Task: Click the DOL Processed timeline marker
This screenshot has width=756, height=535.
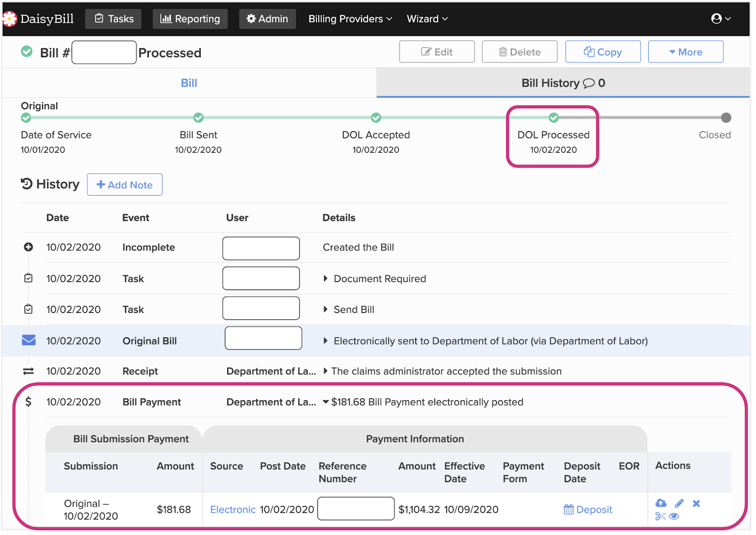Action: pos(553,117)
